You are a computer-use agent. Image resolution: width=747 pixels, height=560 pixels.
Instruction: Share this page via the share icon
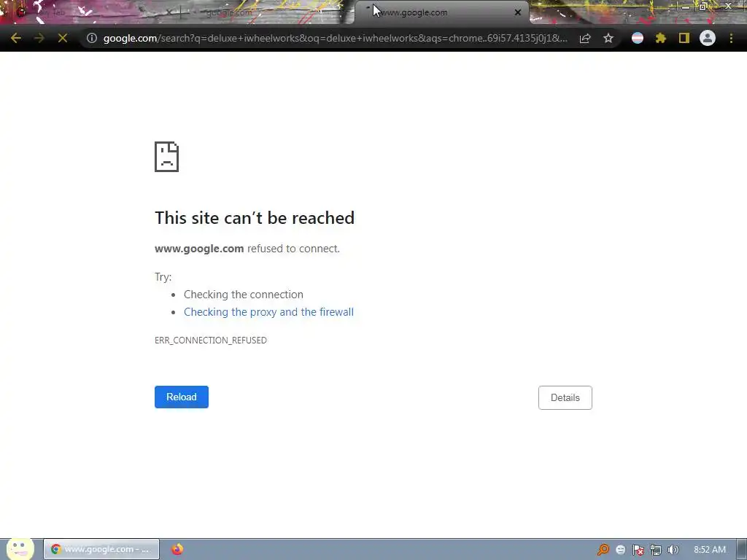[585, 38]
